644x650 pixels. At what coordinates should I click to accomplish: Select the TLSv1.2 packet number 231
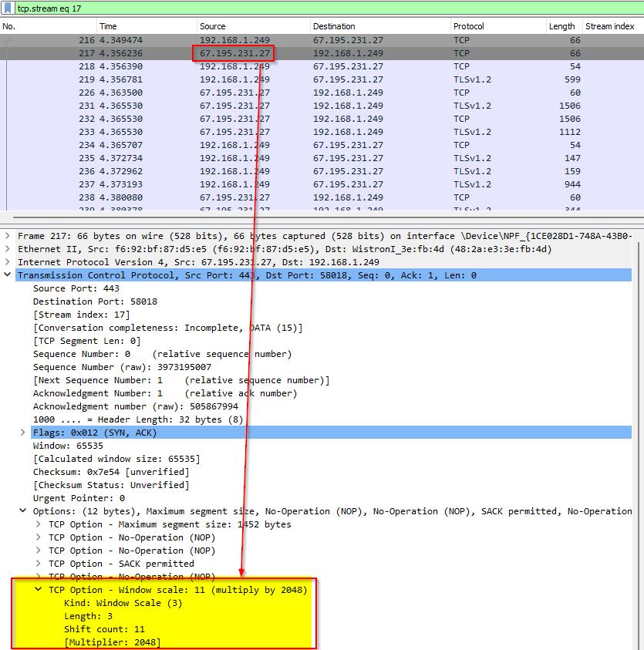pyautogui.click(x=231, y=106)
